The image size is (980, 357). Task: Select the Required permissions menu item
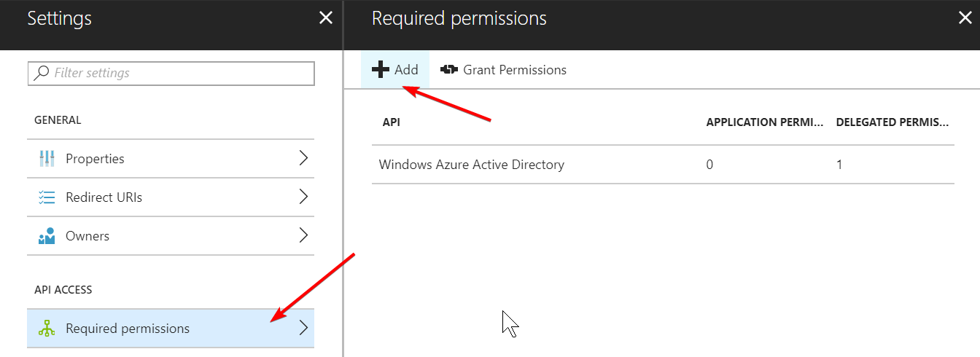(x=171, y=329)
